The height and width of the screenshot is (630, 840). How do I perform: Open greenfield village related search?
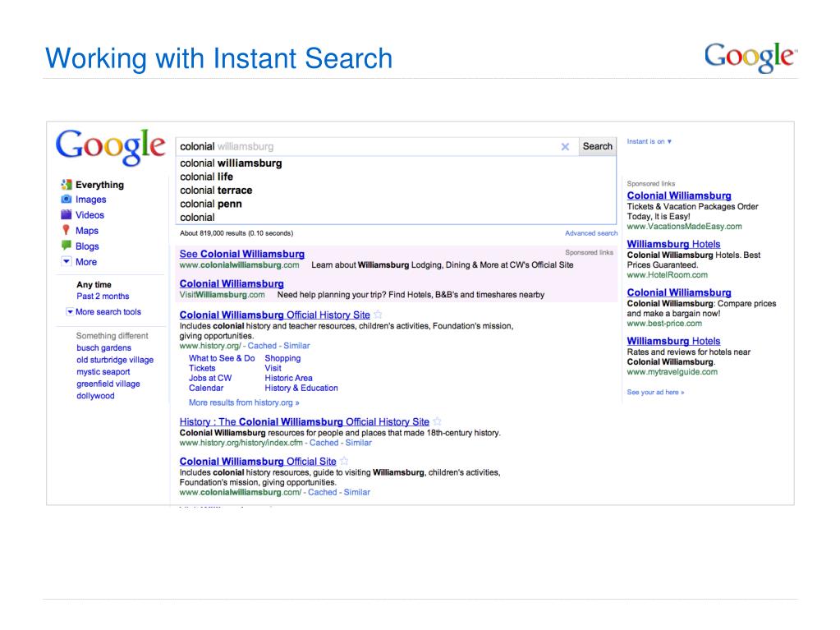(x=108, y=384)
